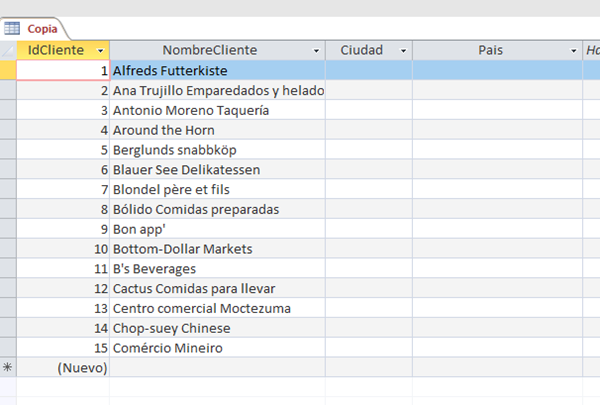Click the new record asterisk row selector
The image size is (600, 405).
coord(8,368)
